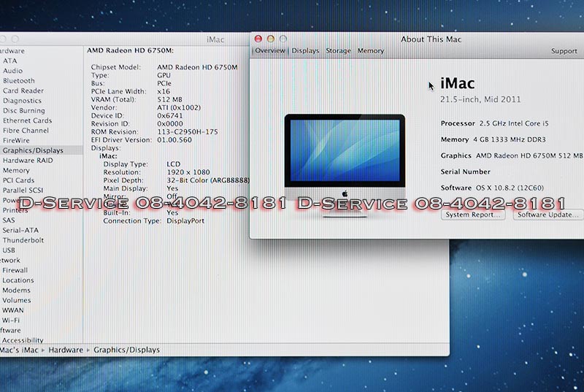Select Bluetooth in the hardware list
The height and width of the screenshot is (392, 584).
pyautogui.click(x=19, y=81)
